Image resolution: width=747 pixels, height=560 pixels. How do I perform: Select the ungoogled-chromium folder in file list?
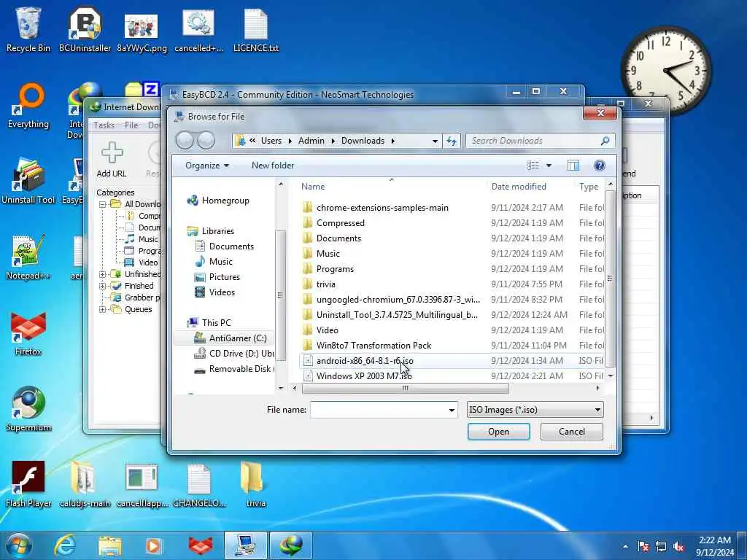coord(398,300)
